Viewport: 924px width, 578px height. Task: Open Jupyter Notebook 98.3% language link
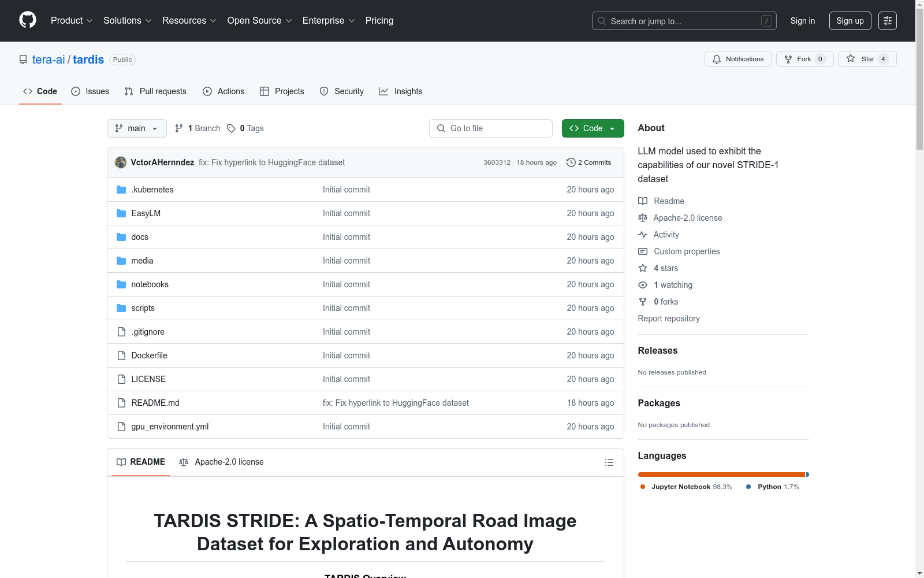point(686,487)
